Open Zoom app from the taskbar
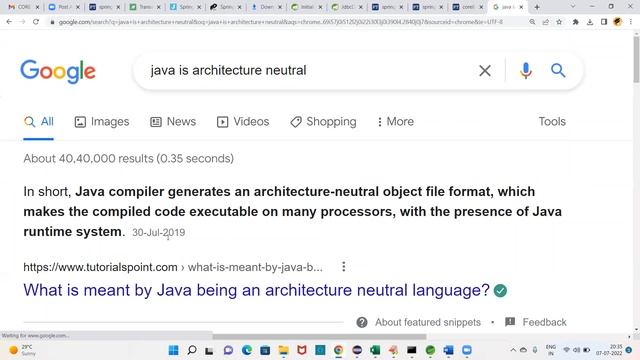 pyautogui.click(x=467, y=350)
